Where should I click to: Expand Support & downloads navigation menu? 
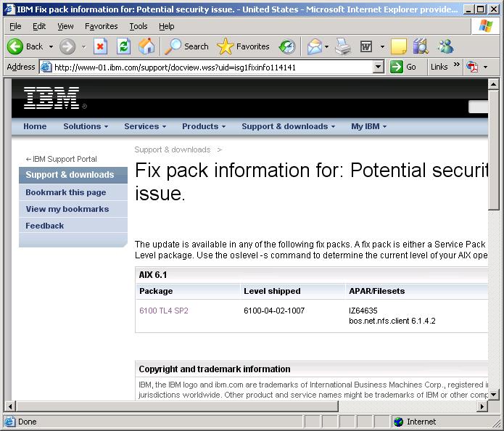[289, 126]
